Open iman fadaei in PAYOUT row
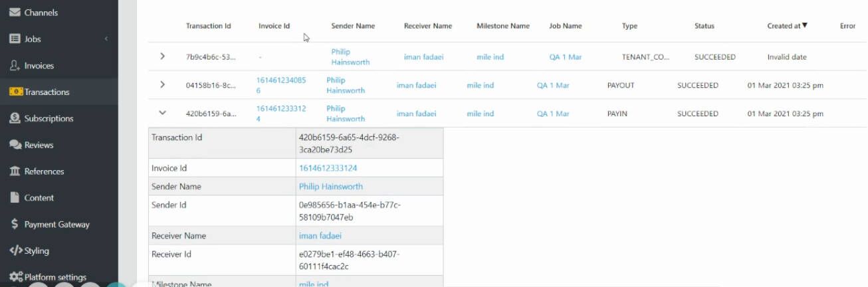 pyautogui.click(x=416, y=86)
